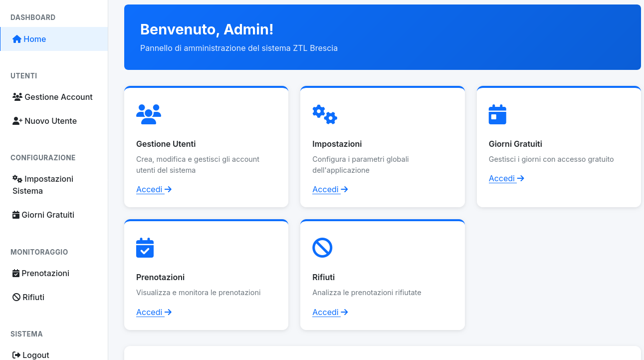Select Nuovo Utente in the sidebar
The height and width of the screenshot is (360, 644).
pos(54,121)
